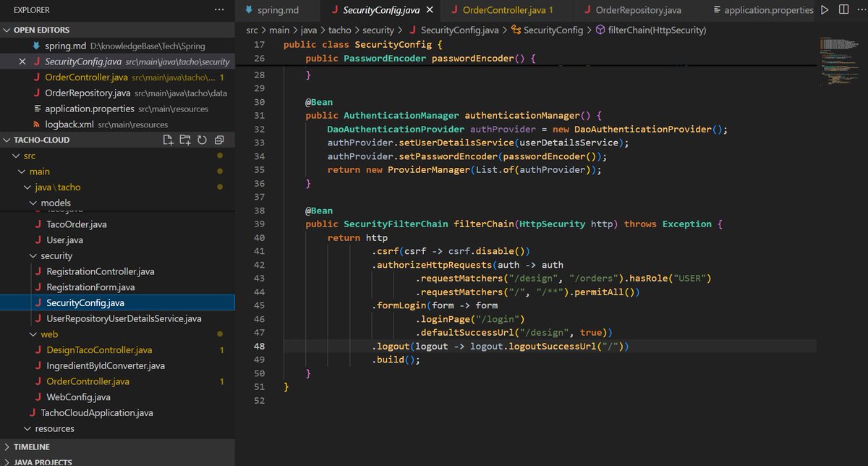
Task: Collapse the TACHO-CLOUD section
Action: pyautogui.click(x=7, y=140)
